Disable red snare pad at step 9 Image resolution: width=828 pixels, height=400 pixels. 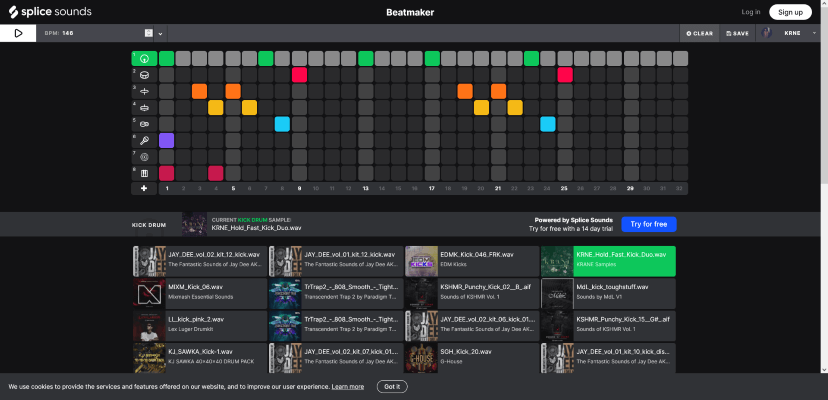point(299,75)
